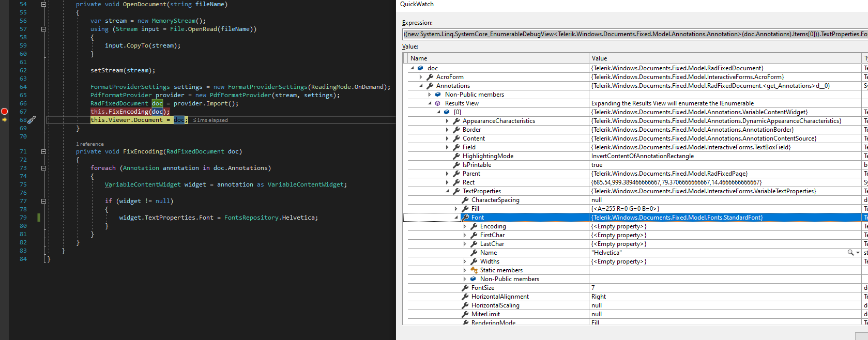Collapse the OpenDocument method fold toggle
The image size is (868, 340).
[x=43, y=4]
